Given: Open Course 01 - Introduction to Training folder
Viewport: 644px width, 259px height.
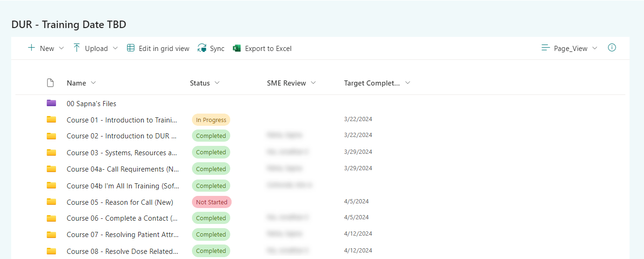Looking at the screenshot, I should click(122, 120).
